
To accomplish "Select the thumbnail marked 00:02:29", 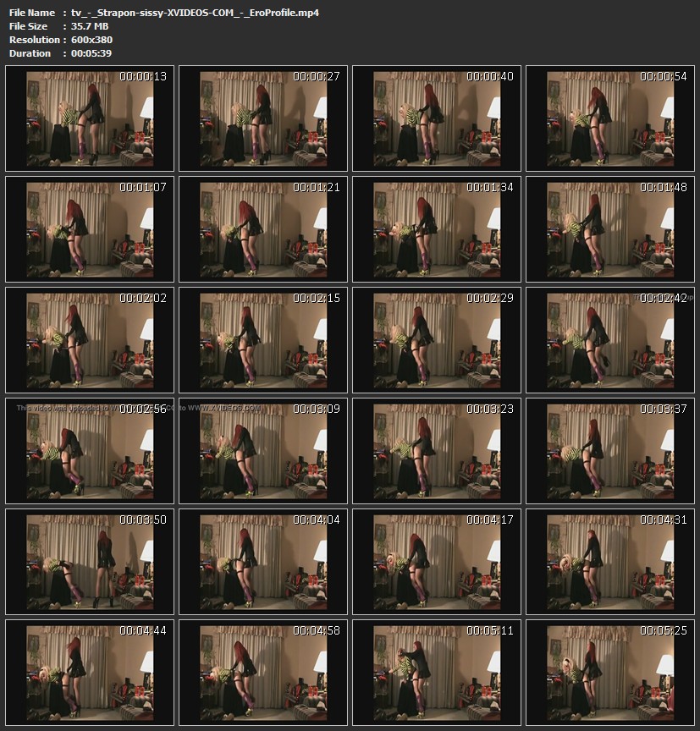I will (x=436, y=340).
